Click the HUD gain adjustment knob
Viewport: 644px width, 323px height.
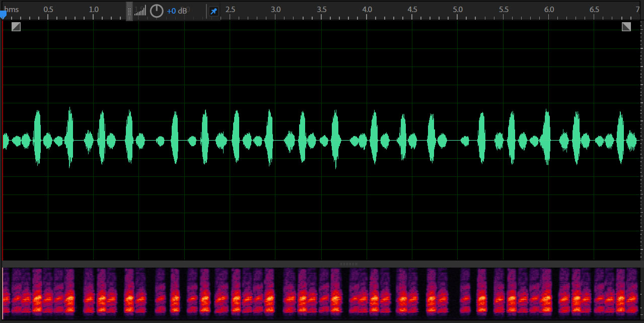157,11
